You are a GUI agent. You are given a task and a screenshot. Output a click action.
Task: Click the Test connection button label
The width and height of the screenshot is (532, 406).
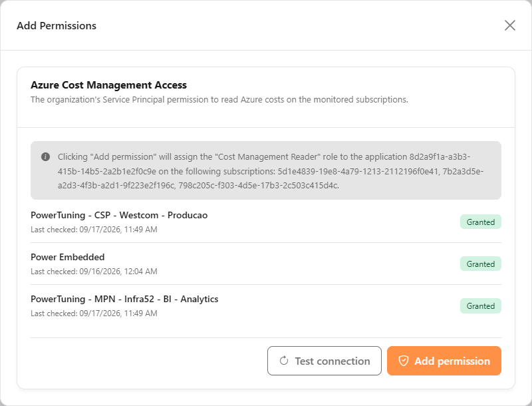pyautogui.click(x=332, y=361)
